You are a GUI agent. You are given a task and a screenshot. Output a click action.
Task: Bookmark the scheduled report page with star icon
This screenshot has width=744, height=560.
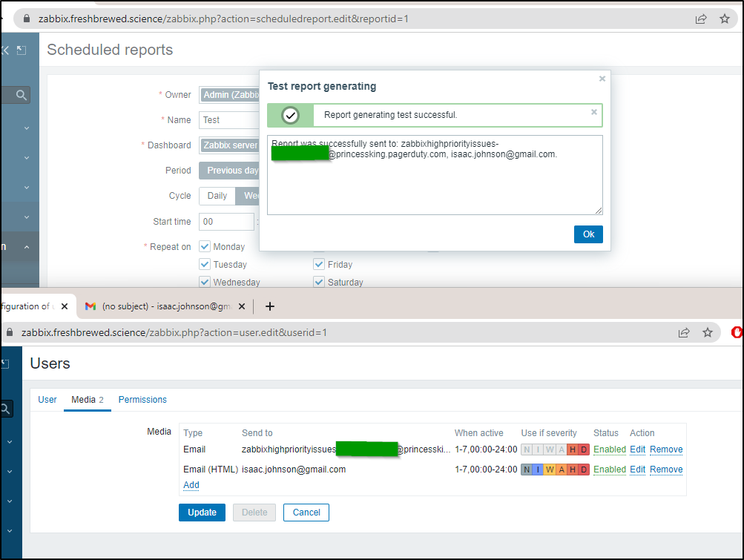click(725, 19)
